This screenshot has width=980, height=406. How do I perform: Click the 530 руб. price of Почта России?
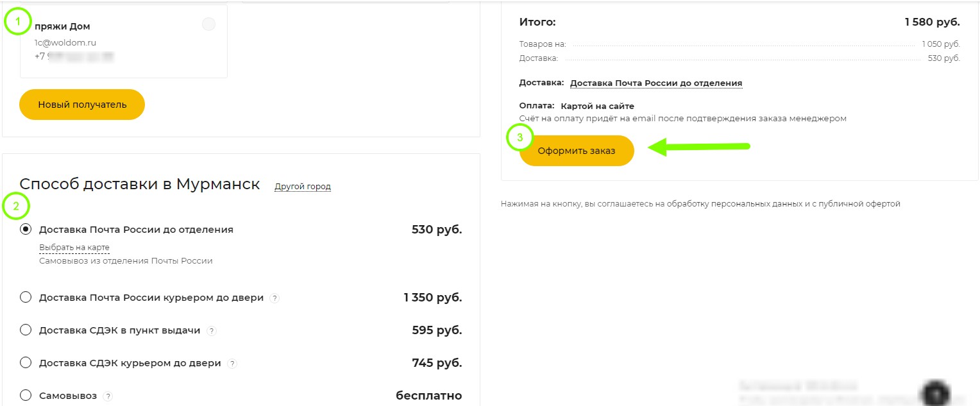click(x=436, y=229)
